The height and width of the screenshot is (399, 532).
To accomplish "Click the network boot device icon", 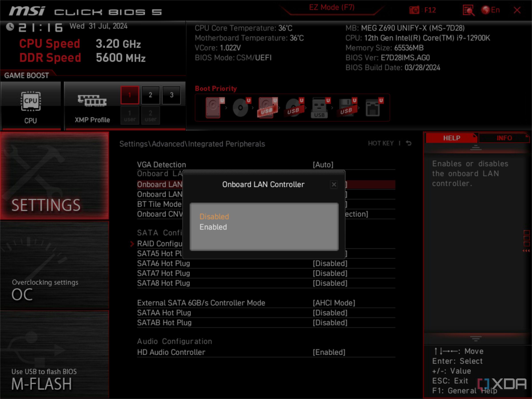I will click(374, 107).
